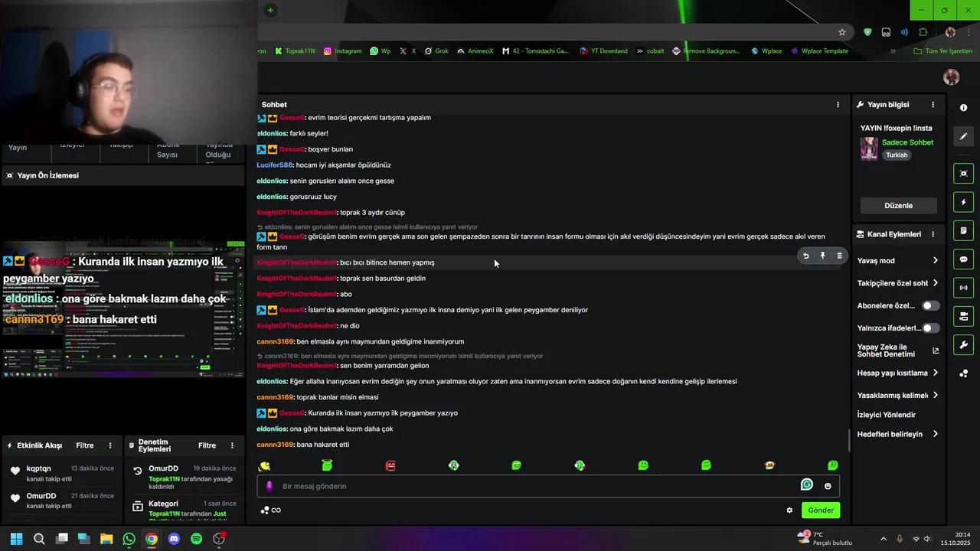The width and height of the screenshot is (980, 551).
Task: Show more bookmarks chevron
Action: [893, 51]
